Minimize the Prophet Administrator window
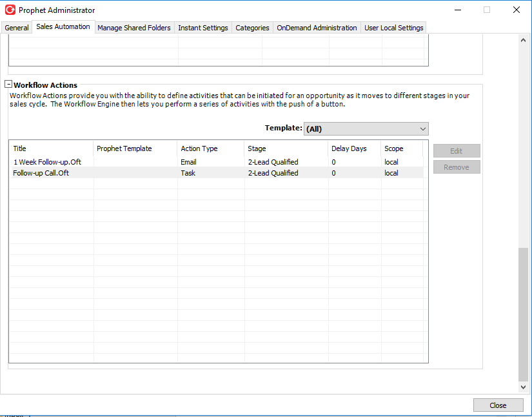The image size is (532, 417). (458, 10)
